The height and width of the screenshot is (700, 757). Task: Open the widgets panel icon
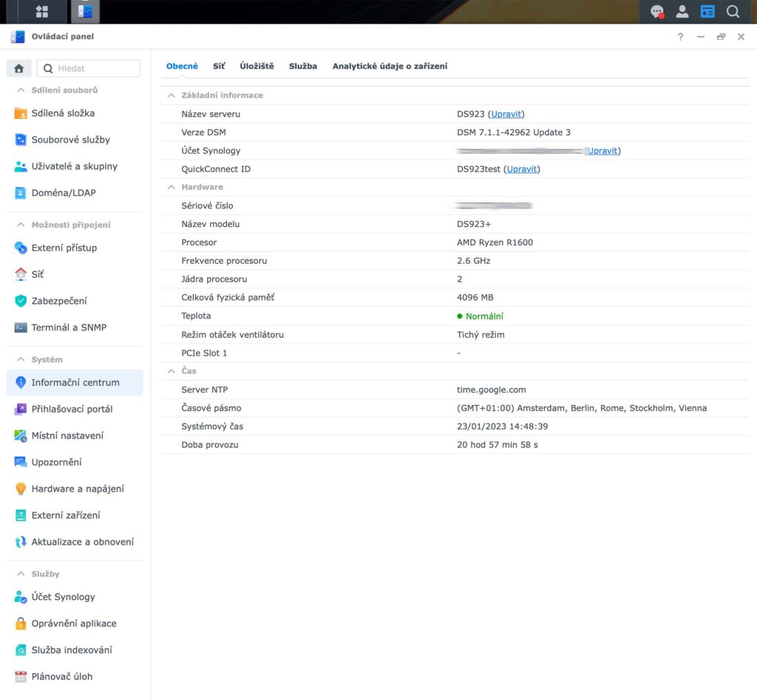707,12
